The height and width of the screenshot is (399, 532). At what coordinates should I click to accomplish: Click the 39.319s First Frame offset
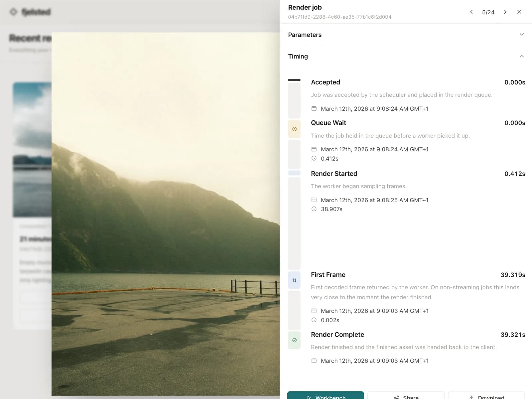coord(513,275)
